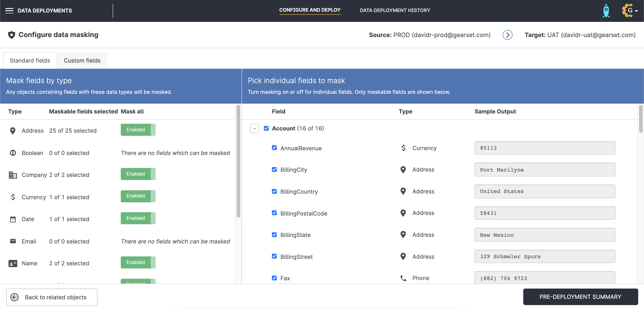Click BillingPostalCode sample output 58431
The width and height of the screenshot is (644, 310).
coord(545,213)
